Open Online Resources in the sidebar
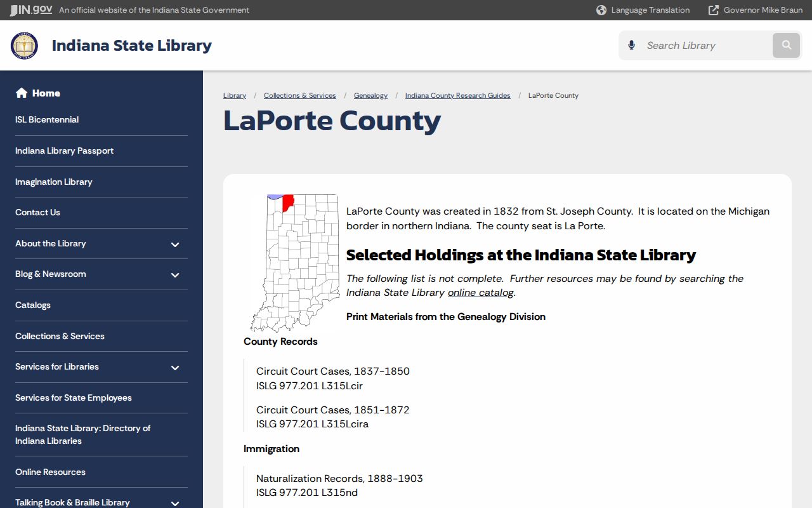The height and width of the screenshot is (508, 812). [50, 472]
